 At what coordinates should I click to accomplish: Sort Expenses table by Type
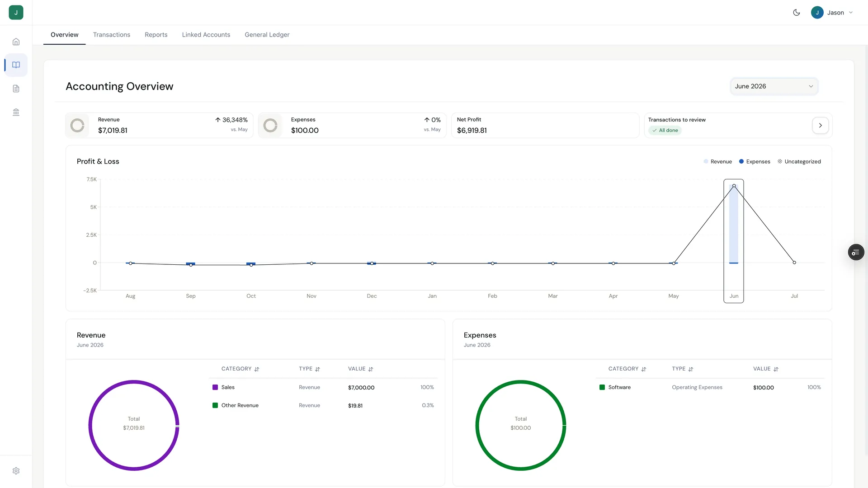[682, 369]
